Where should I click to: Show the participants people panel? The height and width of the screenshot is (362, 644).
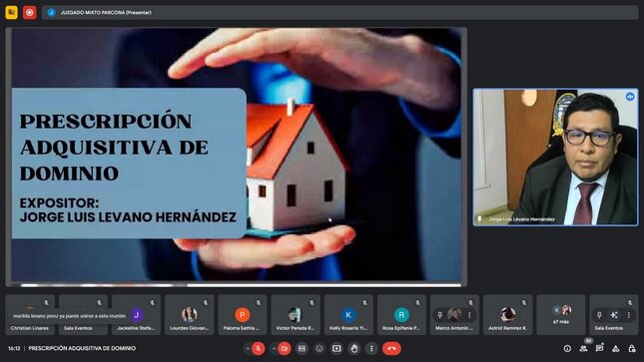(x=583, y=348)
